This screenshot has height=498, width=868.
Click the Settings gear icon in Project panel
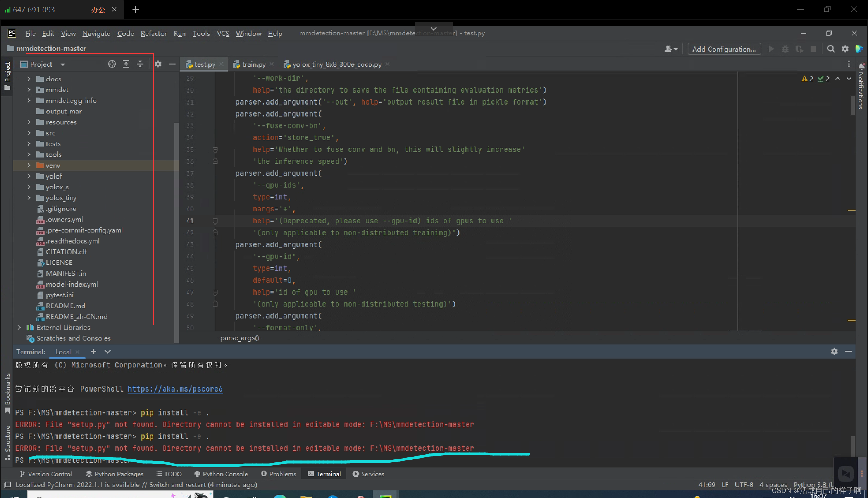[x=158, y=64]
